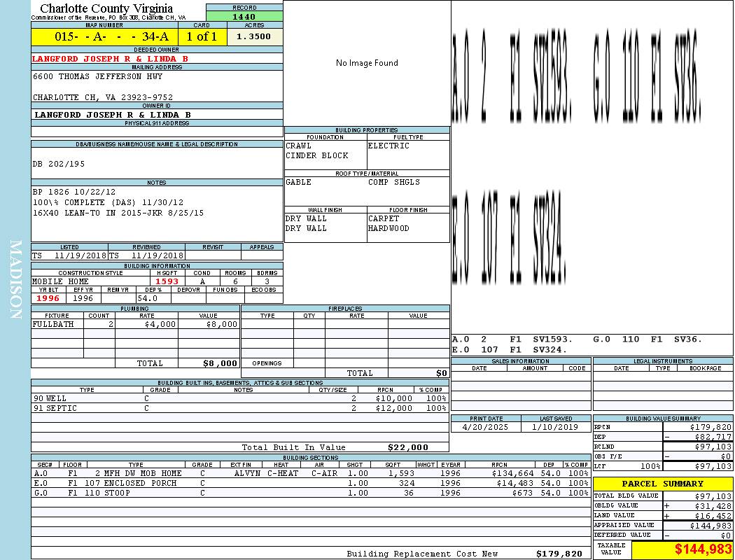Click PARCEL SUMMARY header
Screen dimensions: 735x560
663,484
